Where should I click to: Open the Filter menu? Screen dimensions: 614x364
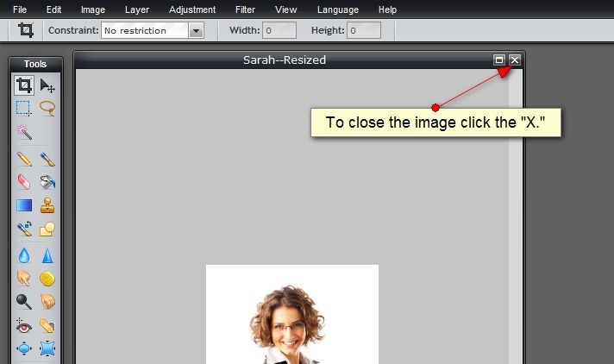click(x=245, y=9)
